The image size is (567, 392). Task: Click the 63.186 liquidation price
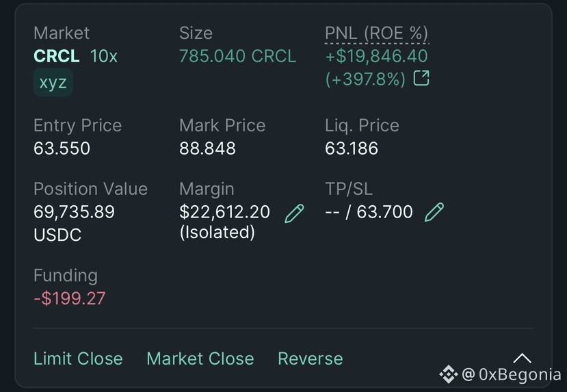[x=352, y=148]
